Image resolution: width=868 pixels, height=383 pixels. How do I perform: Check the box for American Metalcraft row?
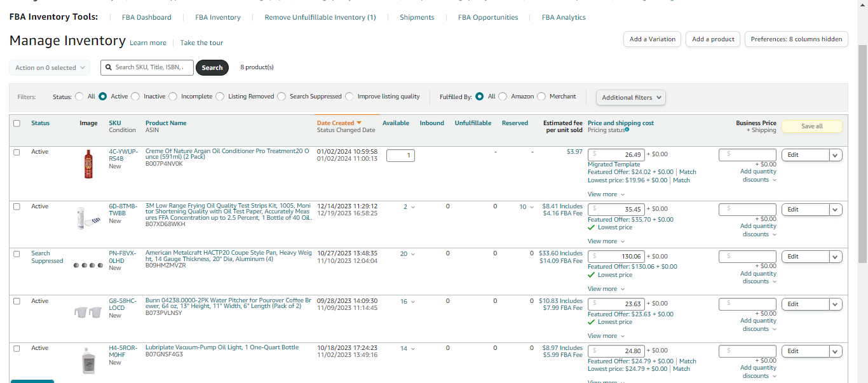[17, 254]
